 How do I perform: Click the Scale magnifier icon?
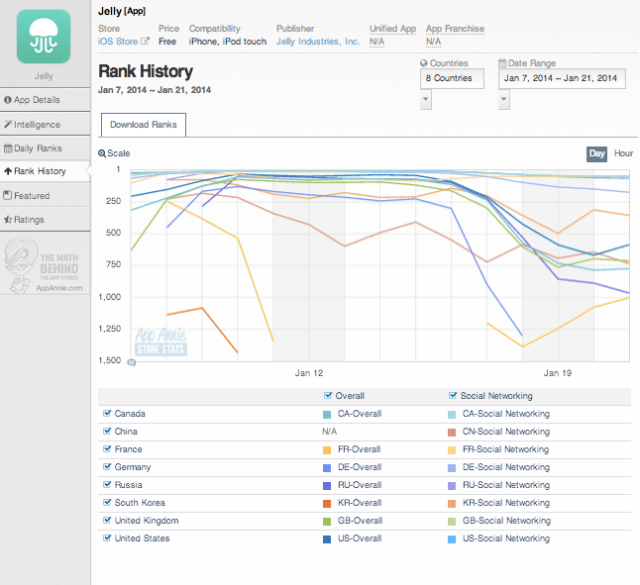pos(102,154)
